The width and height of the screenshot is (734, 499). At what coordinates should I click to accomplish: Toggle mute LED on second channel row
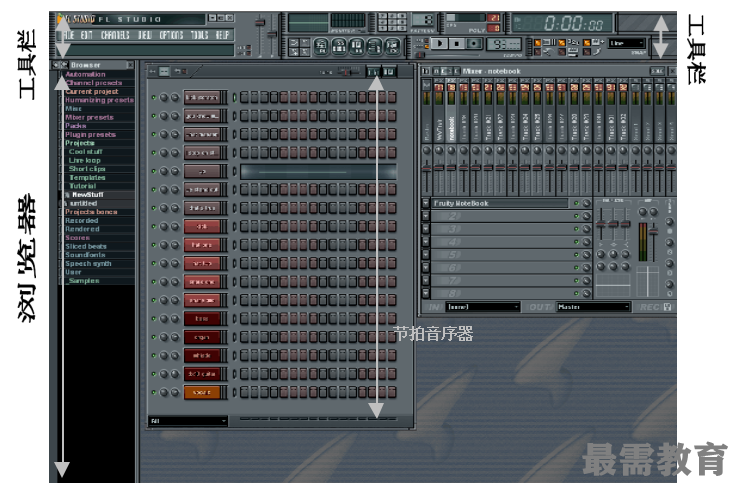154,116
